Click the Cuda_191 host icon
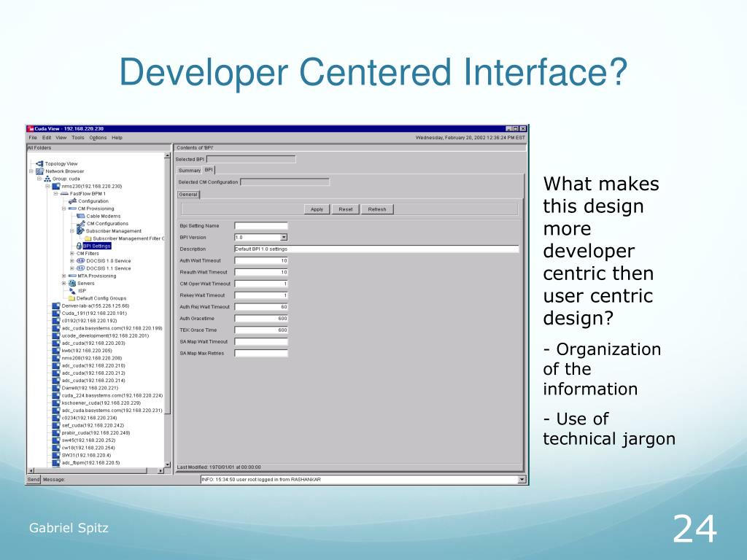747x560 pixels. point(55,314)
